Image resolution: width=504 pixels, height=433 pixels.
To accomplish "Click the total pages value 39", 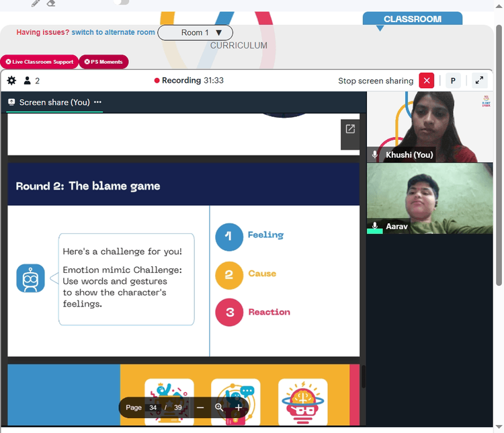I will click(178, 407).
